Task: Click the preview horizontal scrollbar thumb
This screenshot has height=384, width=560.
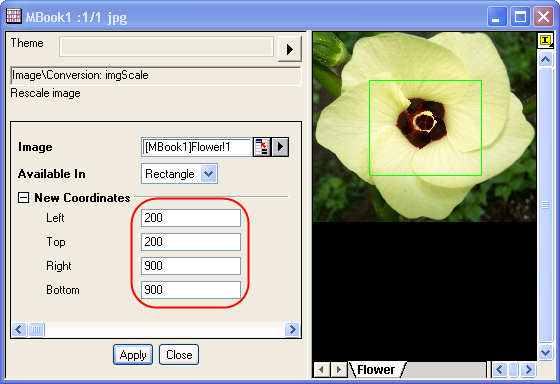Action: [x=513, y=369]
